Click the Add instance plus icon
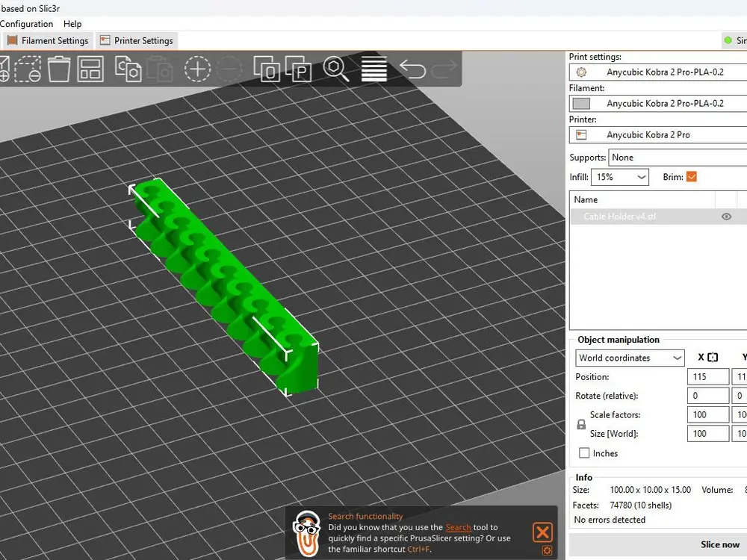The height and width of the screenshot is (560, 747). pyautogui.click(x=197, y=69)
